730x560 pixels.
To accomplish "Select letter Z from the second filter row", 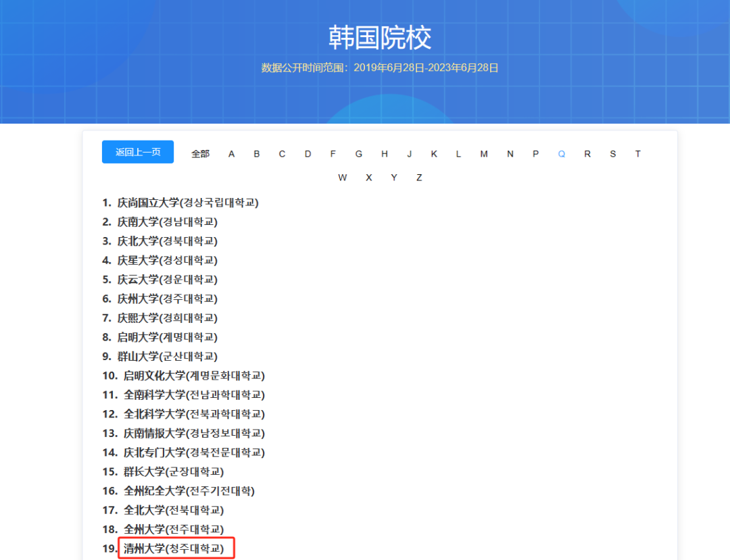I will tap(419, 177).
